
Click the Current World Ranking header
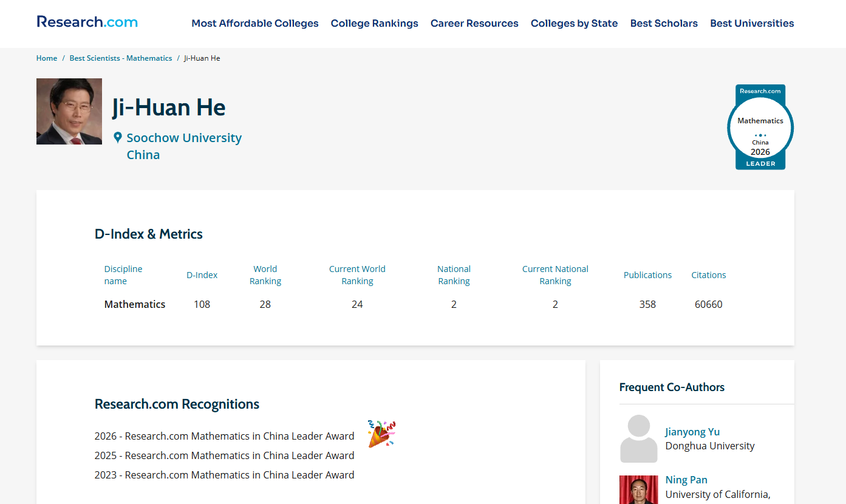tap(357, 275)
